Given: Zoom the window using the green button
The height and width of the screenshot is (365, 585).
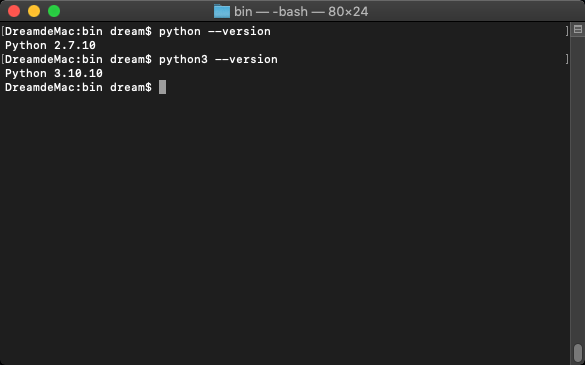Looking at the screenshot, I should coord(54,11).
